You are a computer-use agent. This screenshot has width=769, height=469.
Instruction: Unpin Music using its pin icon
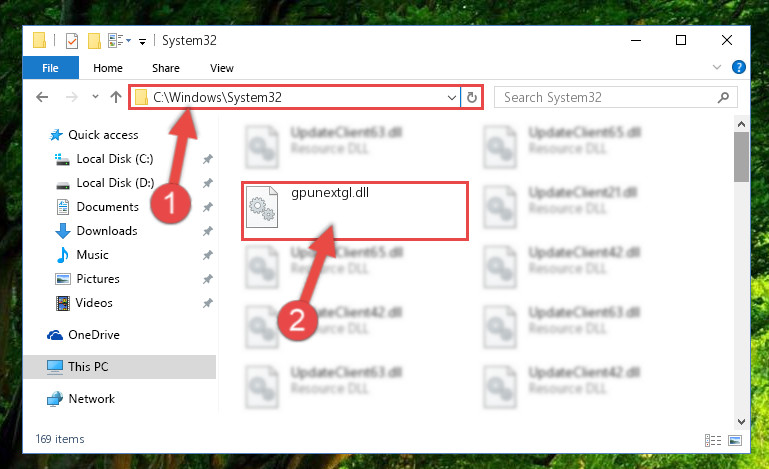[208, 255]
